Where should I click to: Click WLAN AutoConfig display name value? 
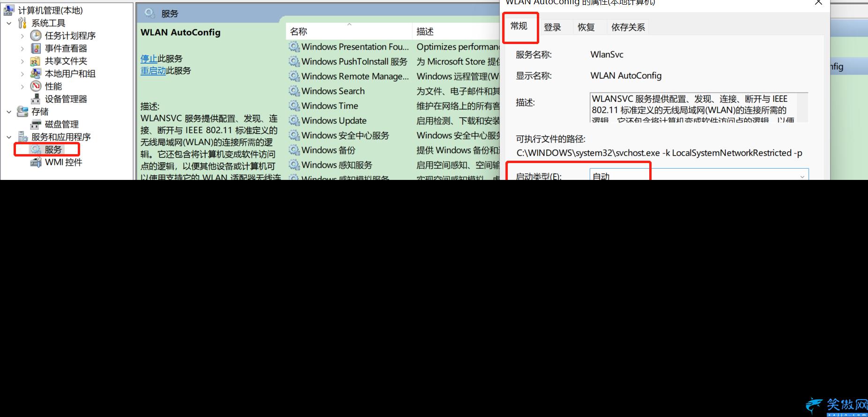click(x=626, y=75)
